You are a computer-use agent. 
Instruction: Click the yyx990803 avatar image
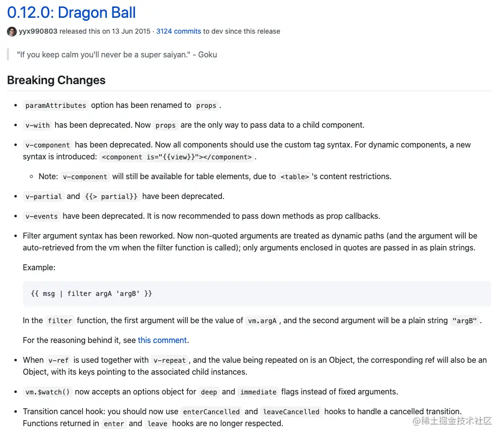click(12, 32)
